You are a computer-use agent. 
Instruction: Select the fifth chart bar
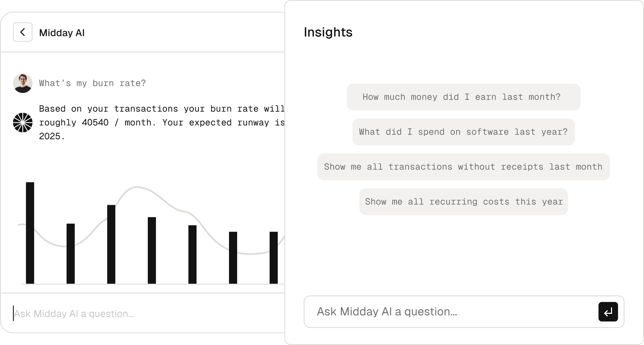click(x=192, y=254)
